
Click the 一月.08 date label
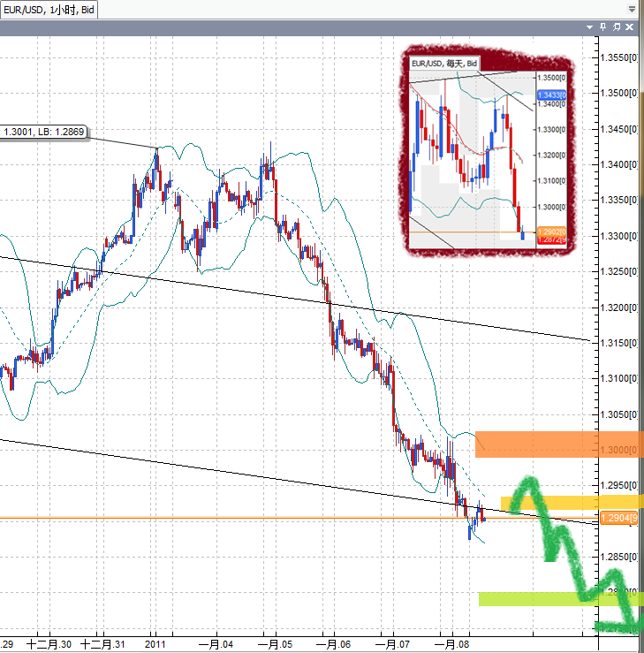(451, 644)
